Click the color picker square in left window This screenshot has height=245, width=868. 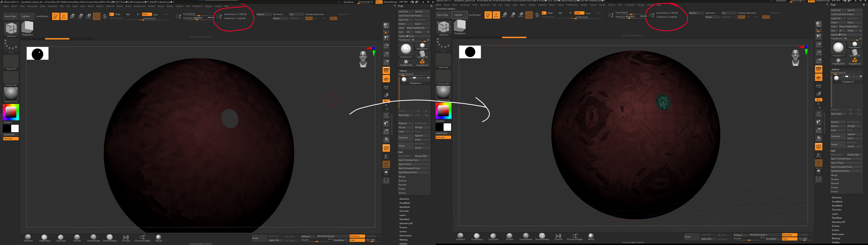click(11, 112)
